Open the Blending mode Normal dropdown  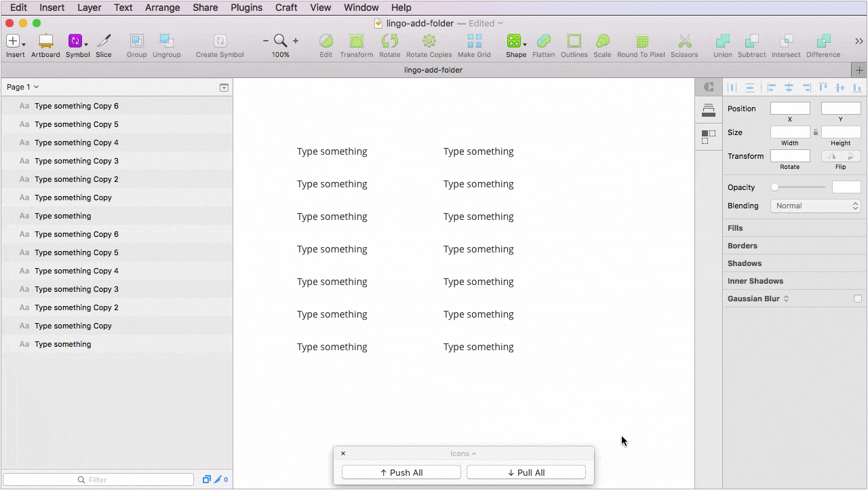point(816,206)
